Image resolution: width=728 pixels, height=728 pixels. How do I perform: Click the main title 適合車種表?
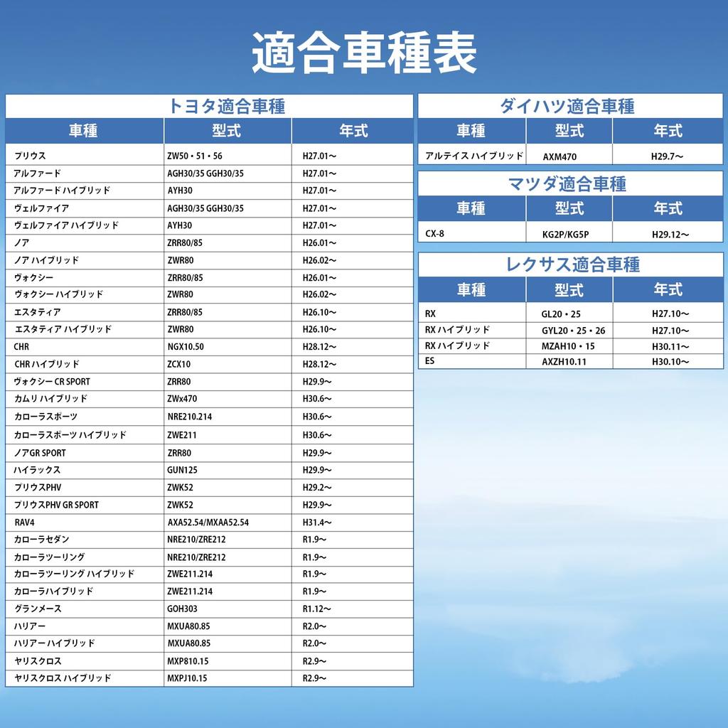click(x=363, y=53)
